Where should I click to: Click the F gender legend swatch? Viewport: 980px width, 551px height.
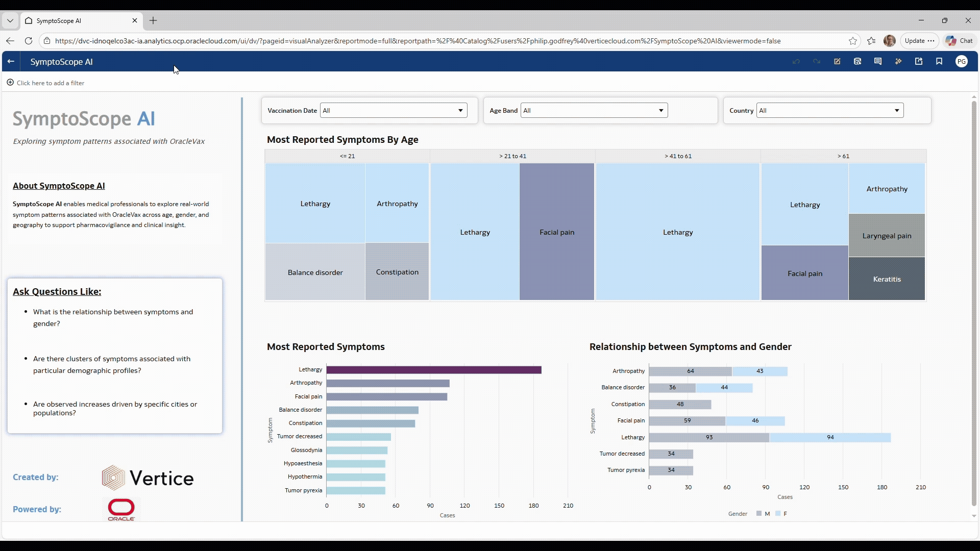click(778, 514)
